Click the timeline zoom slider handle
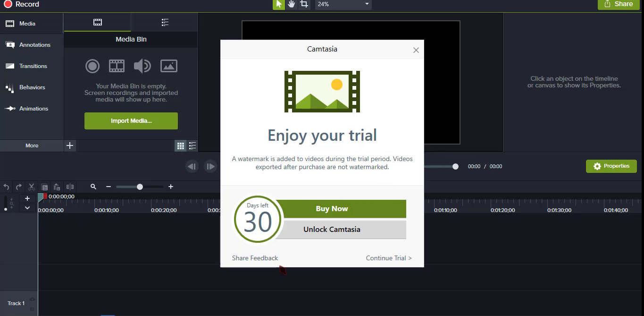The height and width of the screenshot is (316, 644). tap(140, 187)
